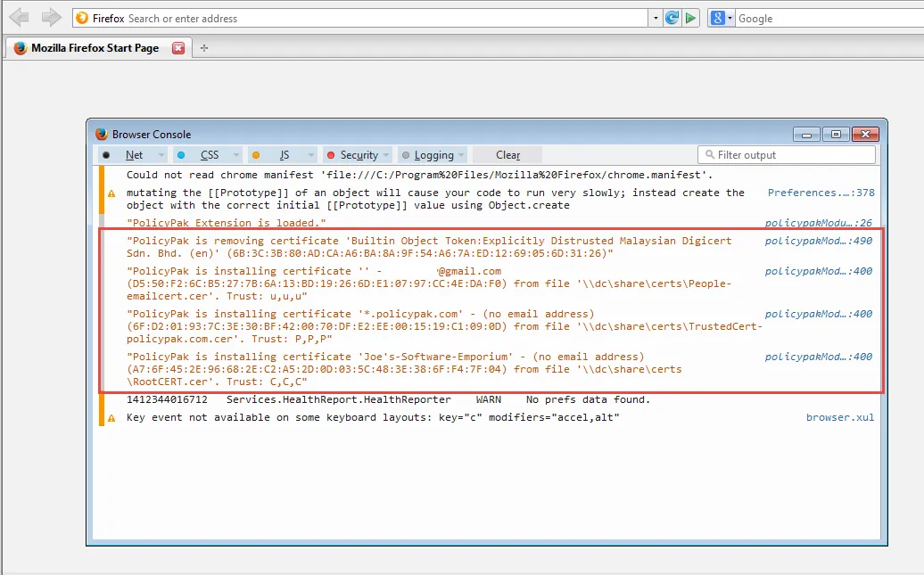Screen dimensions: 924x575
Task: Expand the JS filter dropdown arrow
Action: coord(310,155)
